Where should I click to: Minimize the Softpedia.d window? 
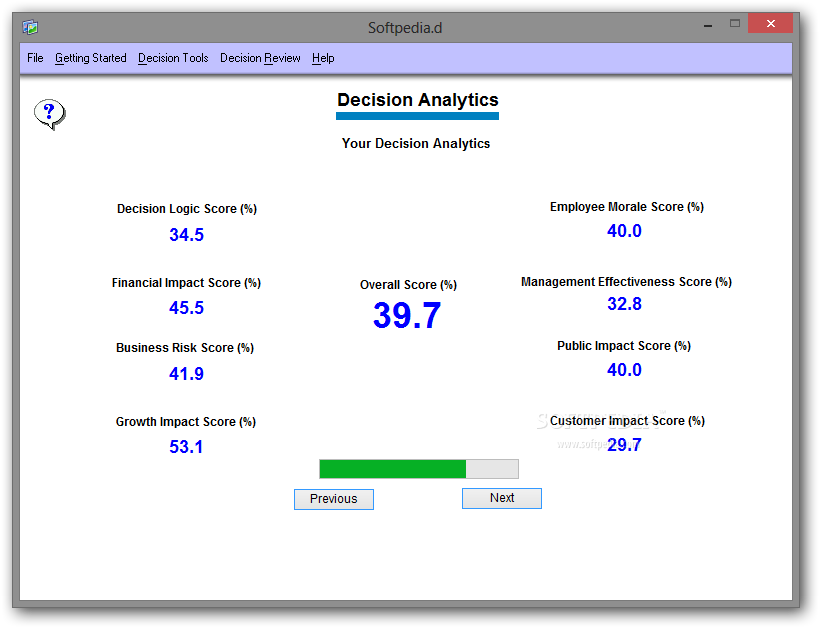pos(708,25)
